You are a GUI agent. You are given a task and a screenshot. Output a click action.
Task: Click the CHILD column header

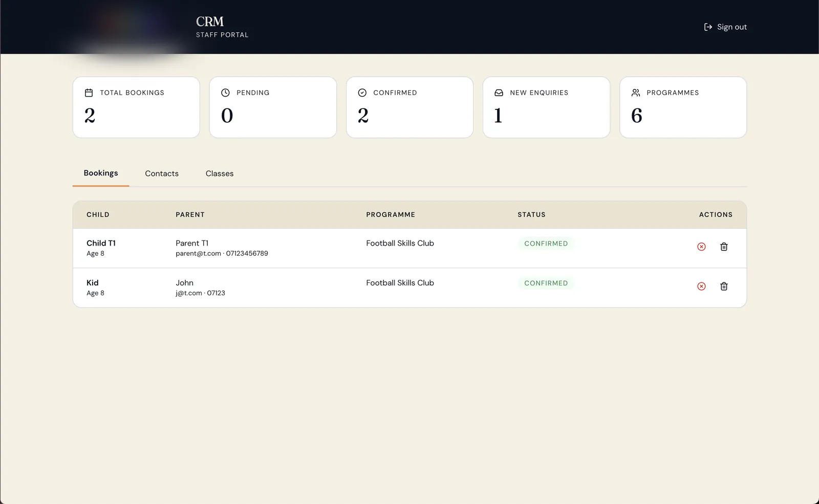(x=98, y=214)
